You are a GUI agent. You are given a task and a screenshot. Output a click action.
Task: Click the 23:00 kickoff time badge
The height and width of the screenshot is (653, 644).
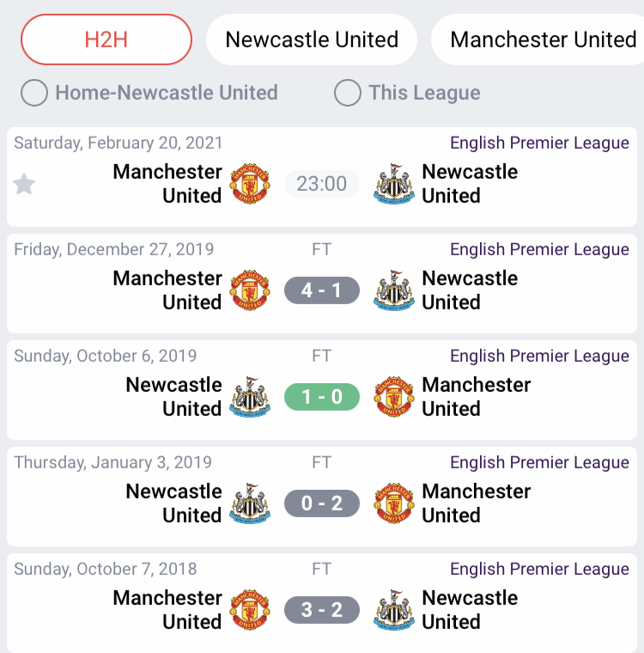coord(322,184)
